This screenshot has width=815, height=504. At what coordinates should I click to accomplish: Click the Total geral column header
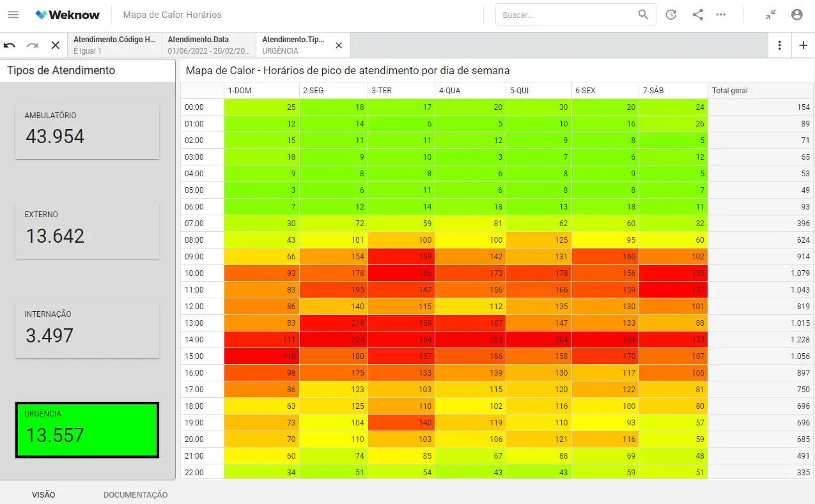point(761,91)
